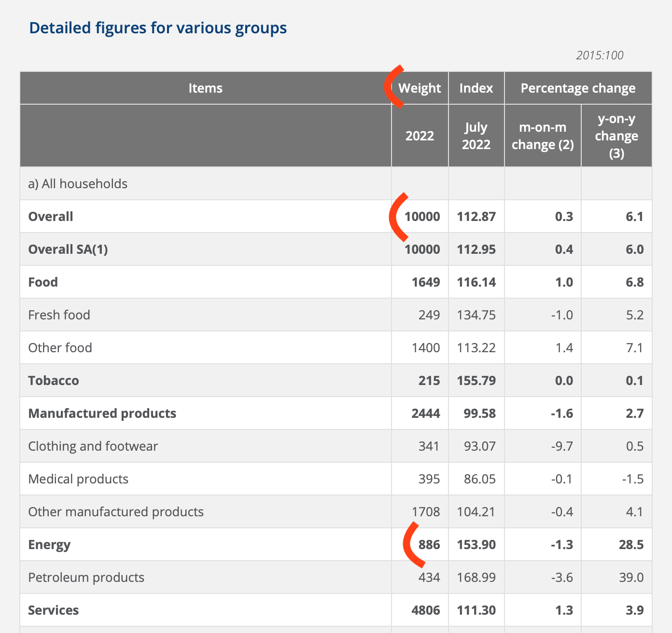Screen dimensions: 672x633
Task: Click the Fresh food index value 134.75
Action: pyautogui.click(x=476, y=315)
